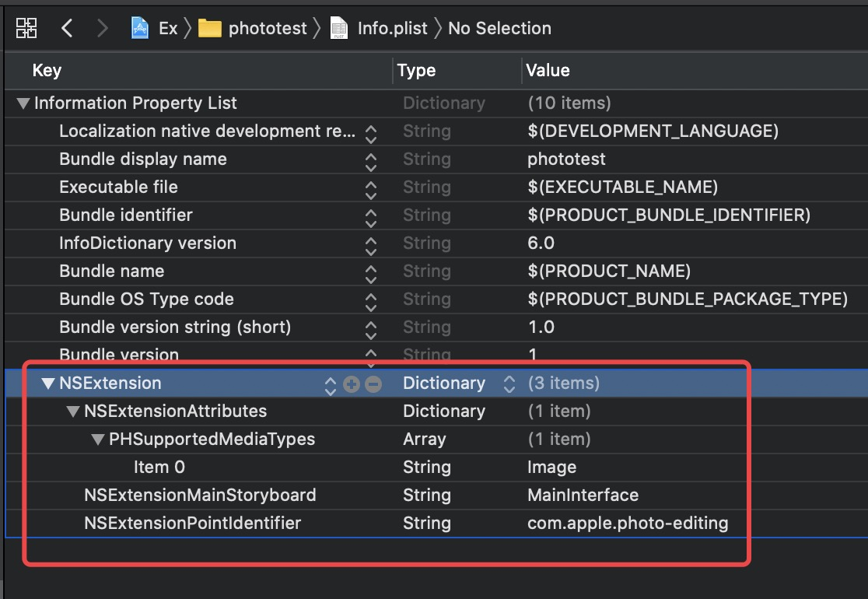Select the Bundle identifier row
The height and width of the screenshot is (599, 868).
point(126,215)
